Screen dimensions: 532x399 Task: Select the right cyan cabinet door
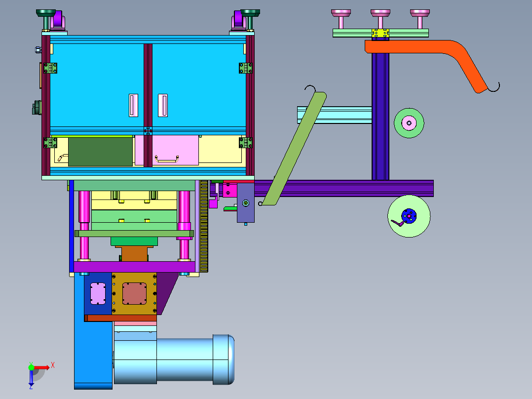coord(199,85)
